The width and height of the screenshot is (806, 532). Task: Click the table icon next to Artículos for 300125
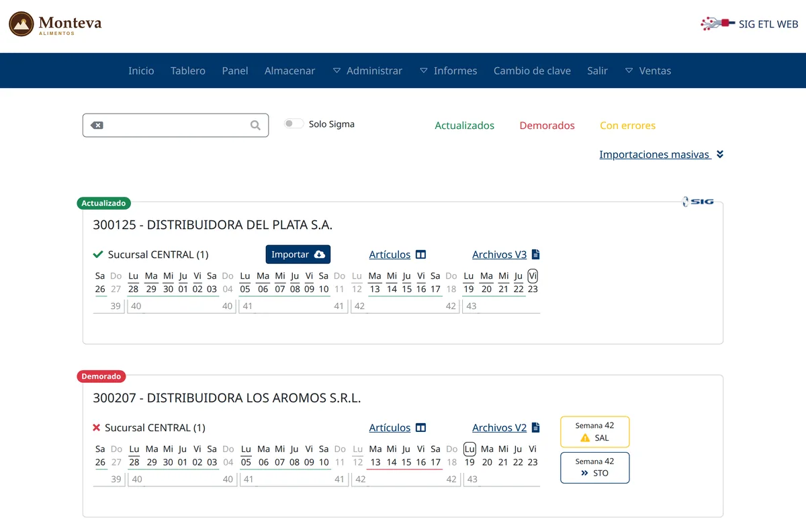pos(421,255)
